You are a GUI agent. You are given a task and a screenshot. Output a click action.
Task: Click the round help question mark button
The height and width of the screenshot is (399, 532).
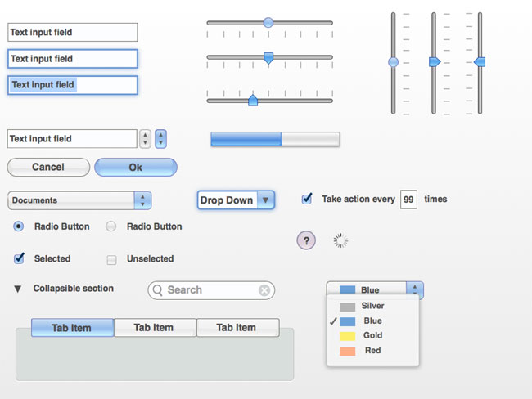pos(306,240)
